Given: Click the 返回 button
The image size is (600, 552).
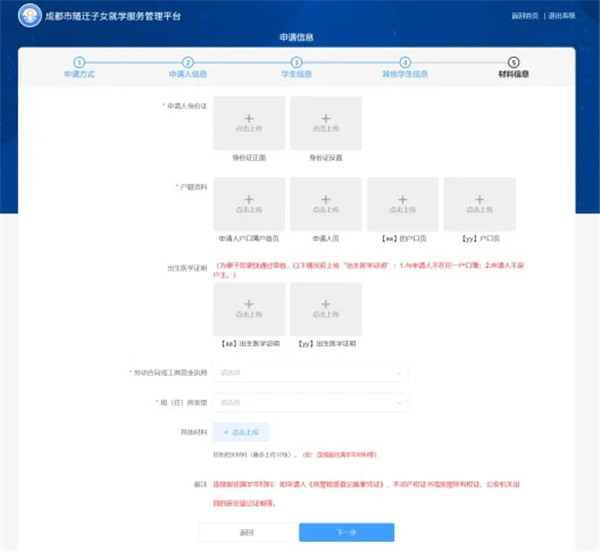Looking at the screenshot, I should point(247,532).
